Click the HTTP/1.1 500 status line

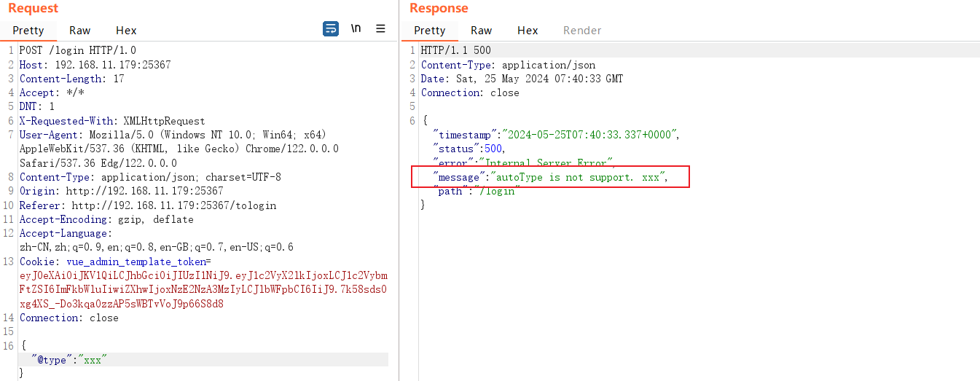(x=455, y=51)
